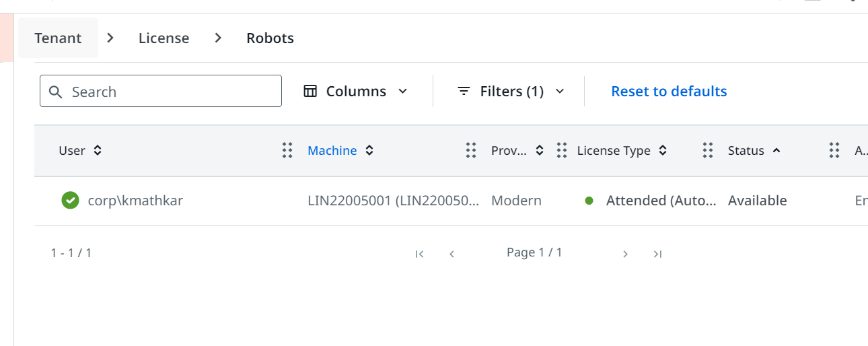
Task: Click the drag handle before Machine column
Action: (287, 151)
